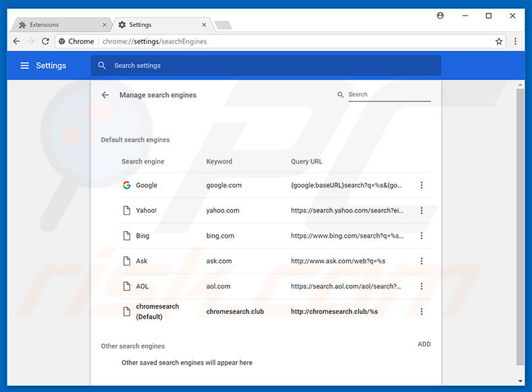Click the Google query URL text
Screen dimensions: 532x392
click(x=346, y=185)
